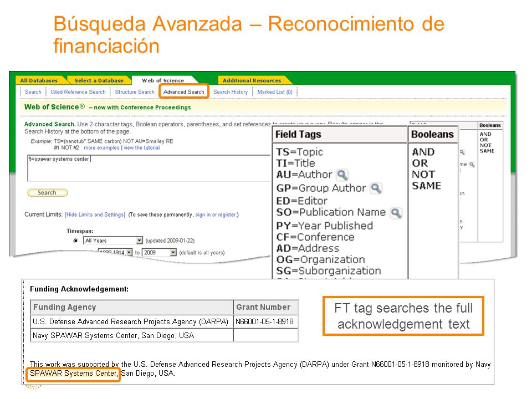Click the yellow Search button

coord(47,193)
